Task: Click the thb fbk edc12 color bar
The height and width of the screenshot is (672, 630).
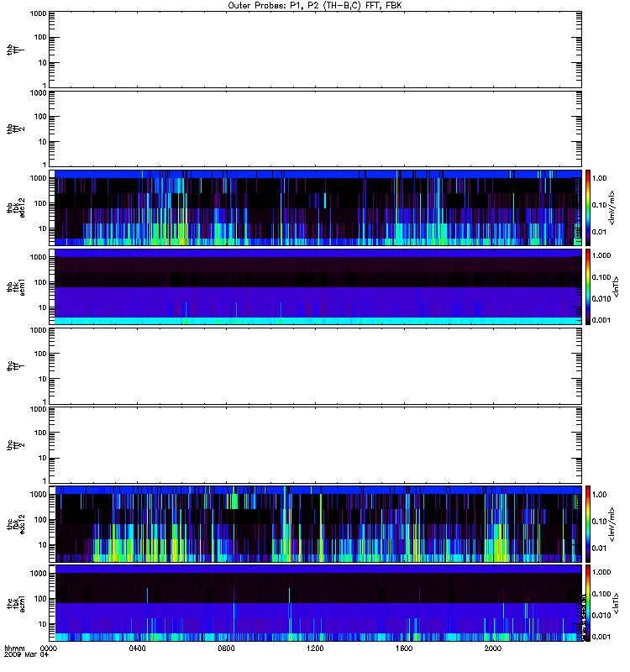Action: [x=588, y=207]
